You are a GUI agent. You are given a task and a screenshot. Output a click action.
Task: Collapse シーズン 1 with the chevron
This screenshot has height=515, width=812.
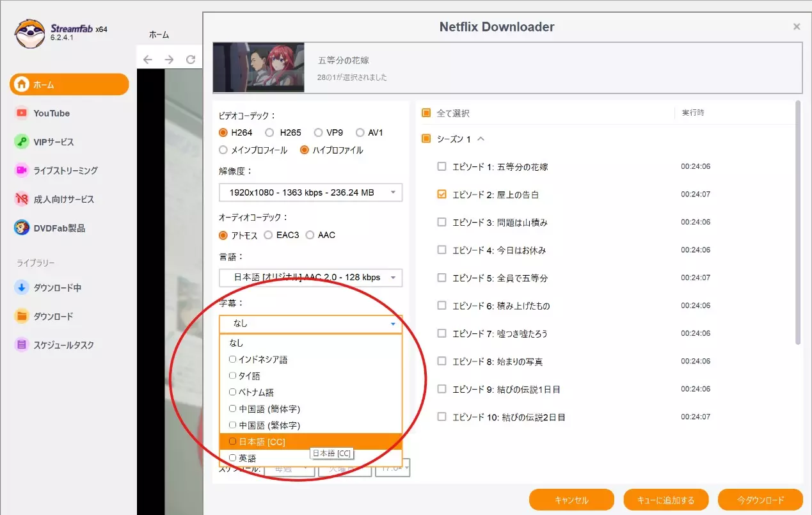click(481, 139)
